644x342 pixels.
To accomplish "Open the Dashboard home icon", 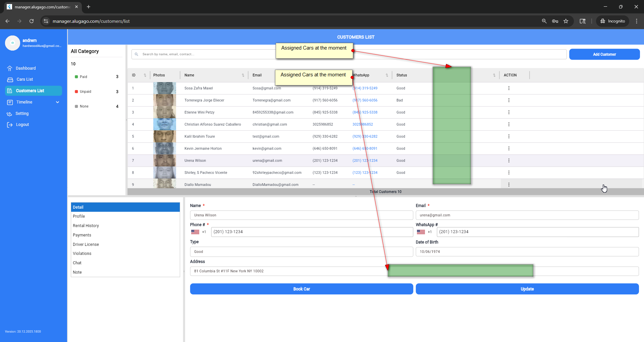I will click(x=10, y=68).
